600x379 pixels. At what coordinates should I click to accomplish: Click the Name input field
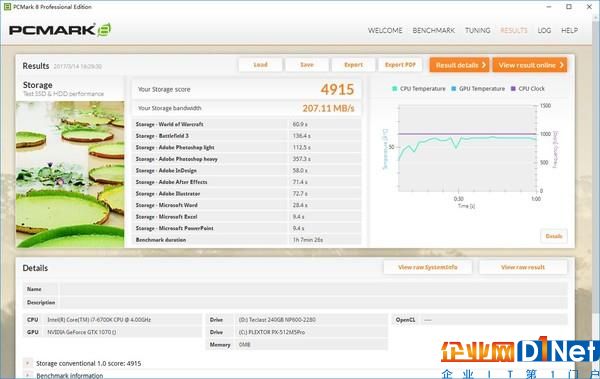coord(313,289)
